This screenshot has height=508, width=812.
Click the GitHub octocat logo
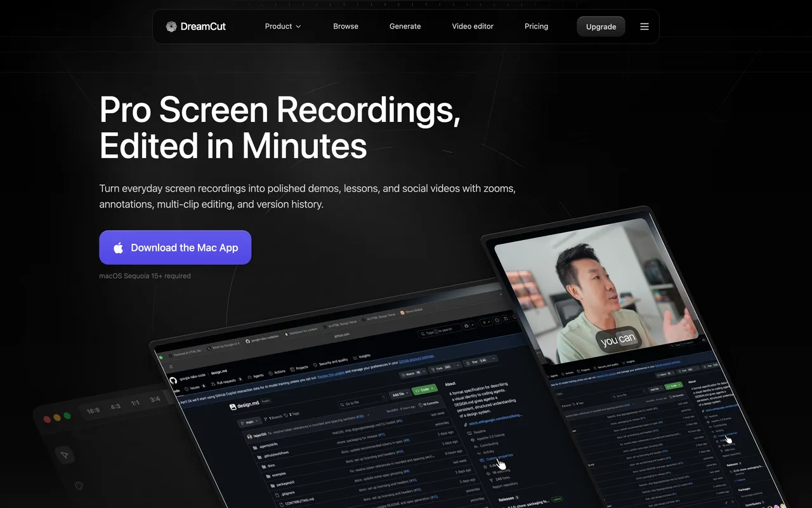[173, 380]
